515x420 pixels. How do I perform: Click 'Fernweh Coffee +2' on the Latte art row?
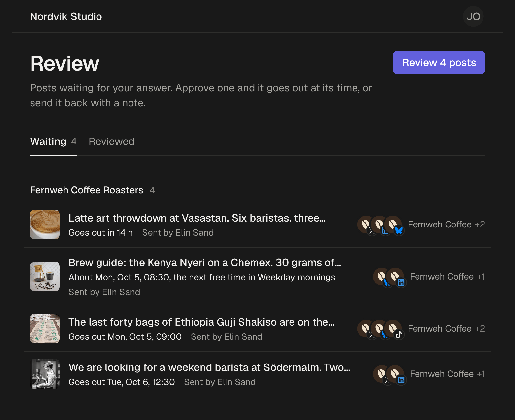pos(446,224)
